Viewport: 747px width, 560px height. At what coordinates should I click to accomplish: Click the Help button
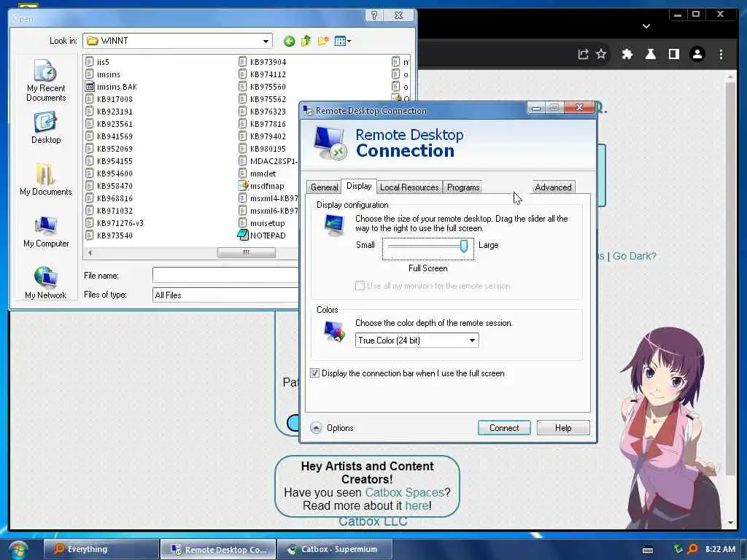pos(563,427)
